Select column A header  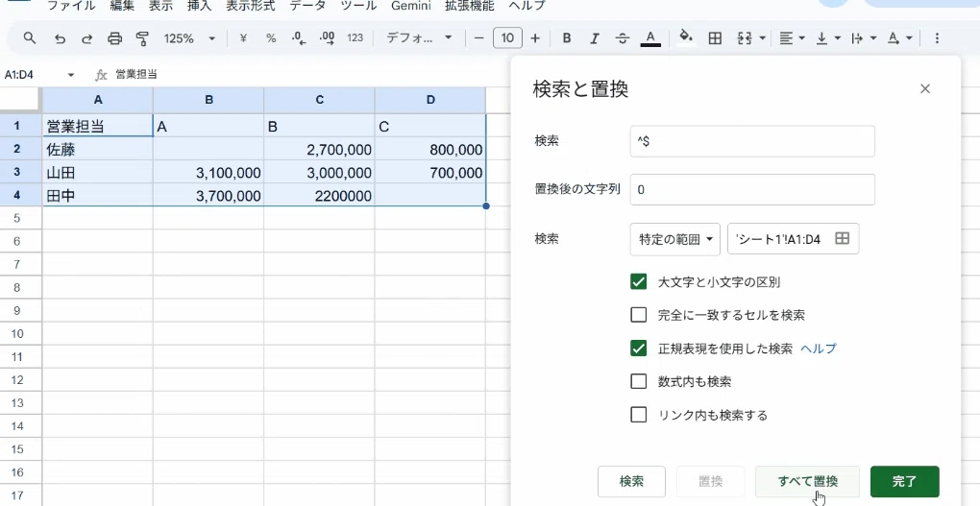click(x=97, y=100)
